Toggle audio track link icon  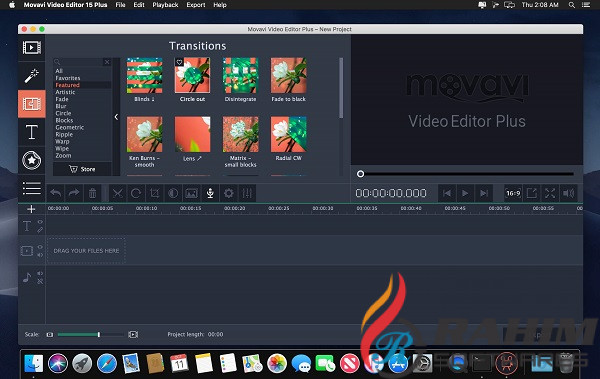coord(40,281)
